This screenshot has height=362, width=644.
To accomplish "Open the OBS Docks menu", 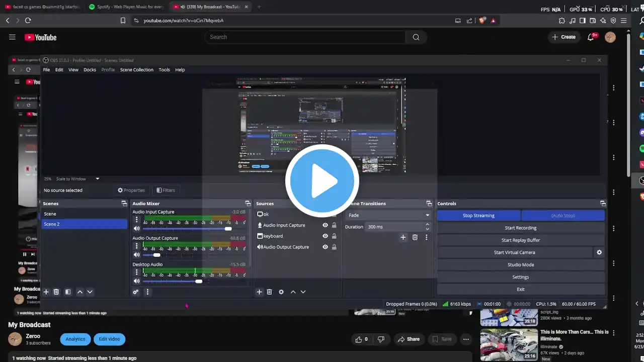I will tap(90, 70).
